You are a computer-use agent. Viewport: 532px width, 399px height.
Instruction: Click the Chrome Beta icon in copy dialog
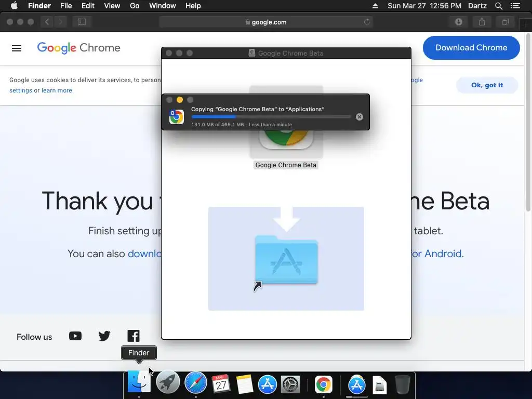tap(177, 117)
